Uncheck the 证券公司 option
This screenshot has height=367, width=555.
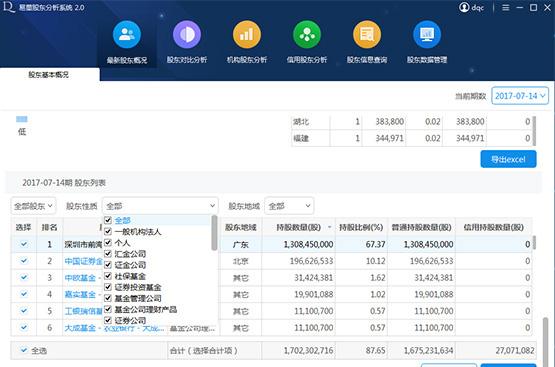tap(108, 320)
